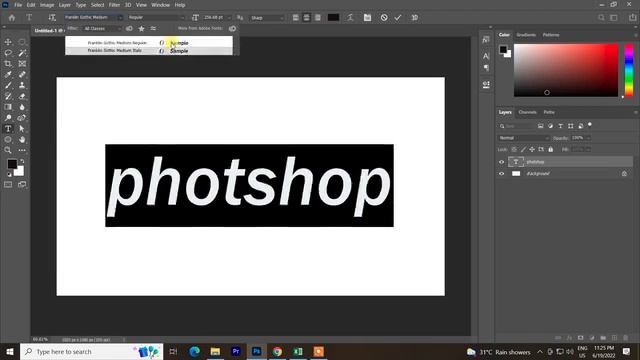Image resolution: width=640 pixels, height=360 pixels.
Task: Select the Eyedropper tool
Action: coord(8,74)
